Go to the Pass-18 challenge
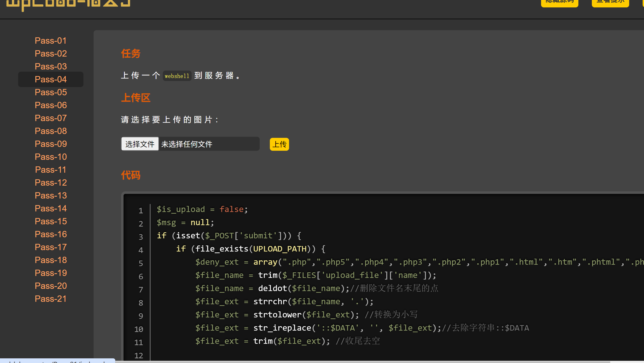This screenshot has height=363, width=644. 51,260
